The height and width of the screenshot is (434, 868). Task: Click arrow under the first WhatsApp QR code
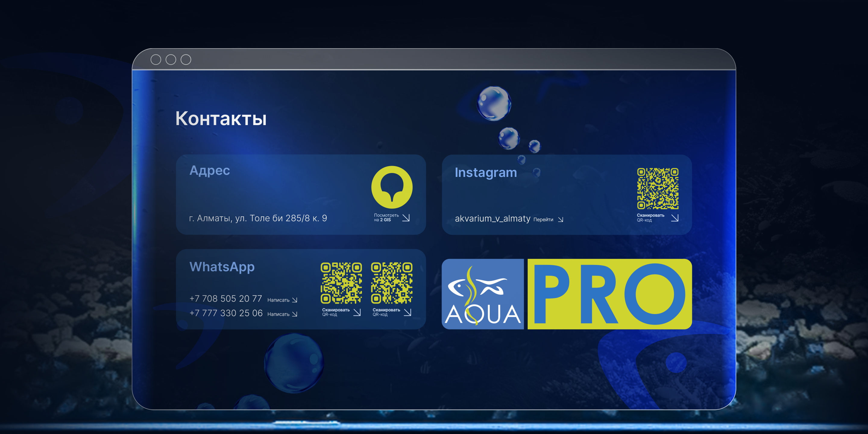coord(357,312)
